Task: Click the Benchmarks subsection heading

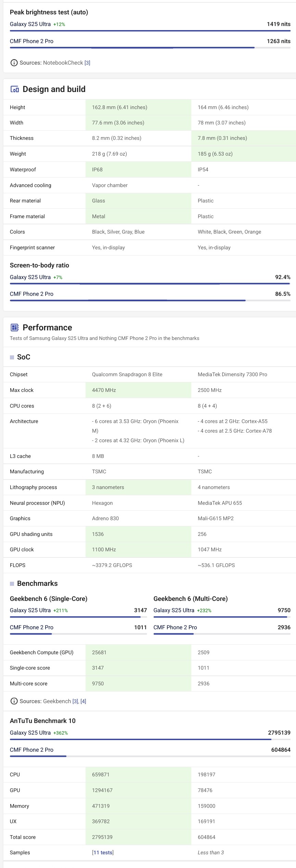Action: 37,583
